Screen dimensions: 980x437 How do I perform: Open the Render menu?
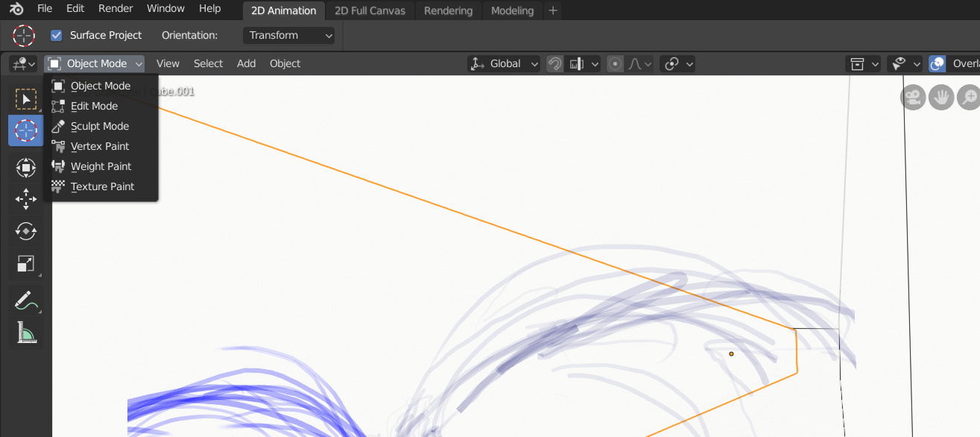115,8
